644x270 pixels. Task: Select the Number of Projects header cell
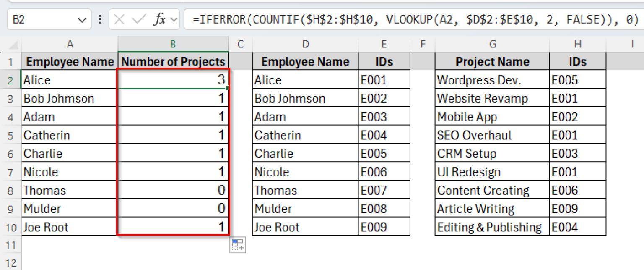(x=172, y=61)
